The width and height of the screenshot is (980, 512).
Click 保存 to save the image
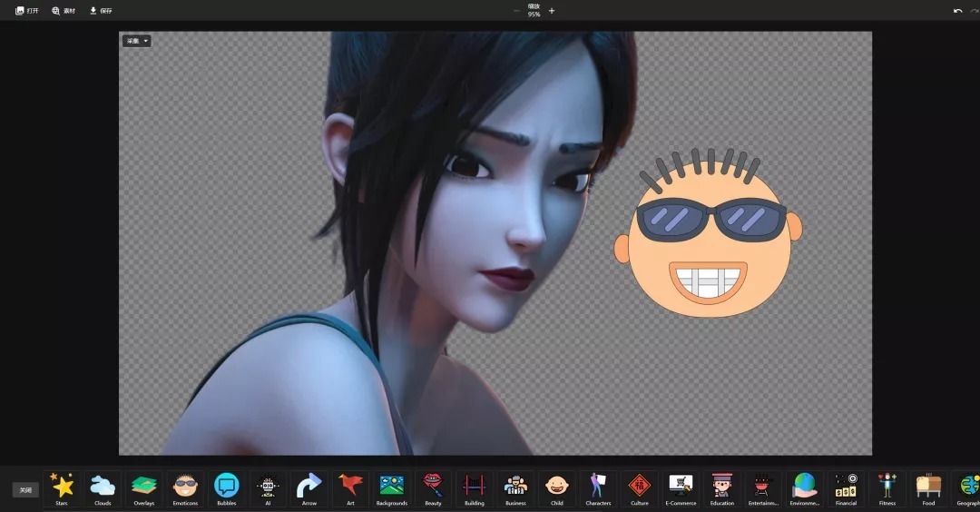[x=101, y=11]
